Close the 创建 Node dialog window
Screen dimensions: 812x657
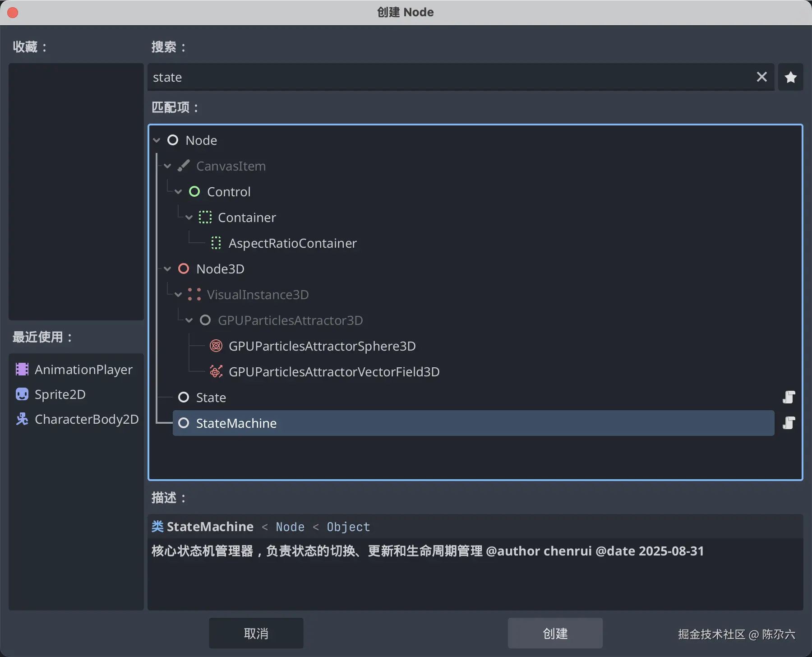(13, 13)
